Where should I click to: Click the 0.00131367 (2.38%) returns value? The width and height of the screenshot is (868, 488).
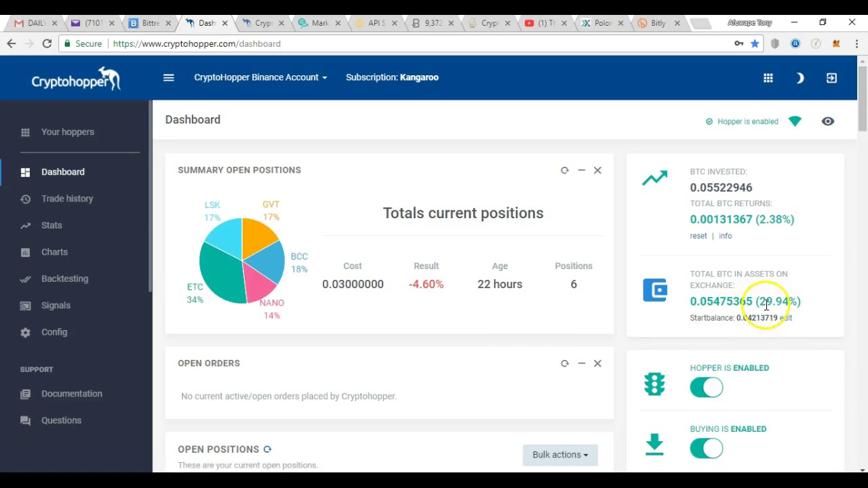(742, 220)
